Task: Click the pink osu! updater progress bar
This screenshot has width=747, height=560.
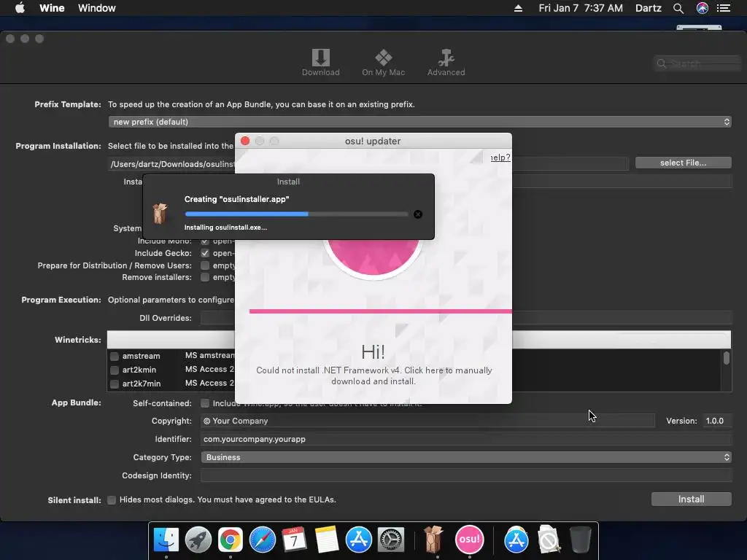Action: coord(381,311)
